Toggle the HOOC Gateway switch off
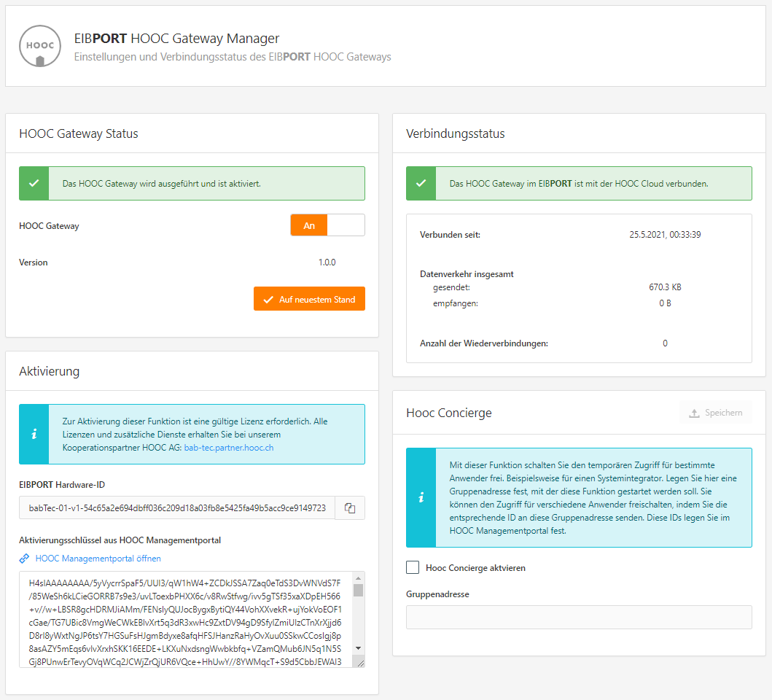The width and height of the screenshot is (772, 700). [346, 225]
